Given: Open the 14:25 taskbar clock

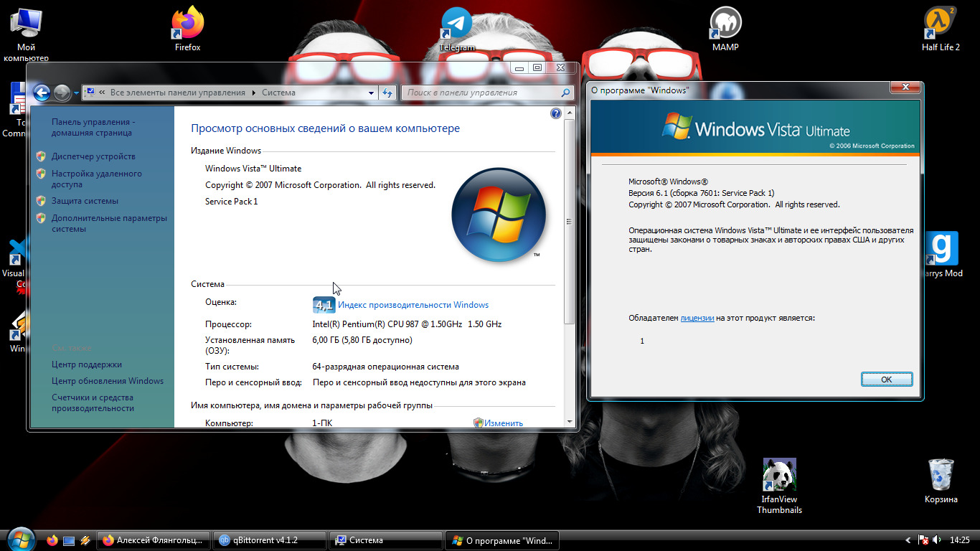Looking at the screenshot, I should coord(959,540).
